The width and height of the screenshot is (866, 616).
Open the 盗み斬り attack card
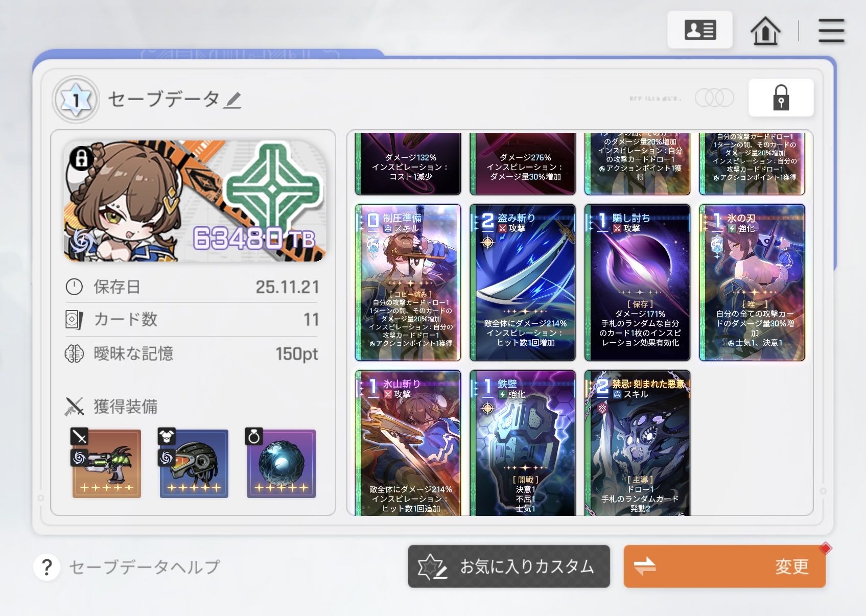pyautogui.click(x=522, y=283)
